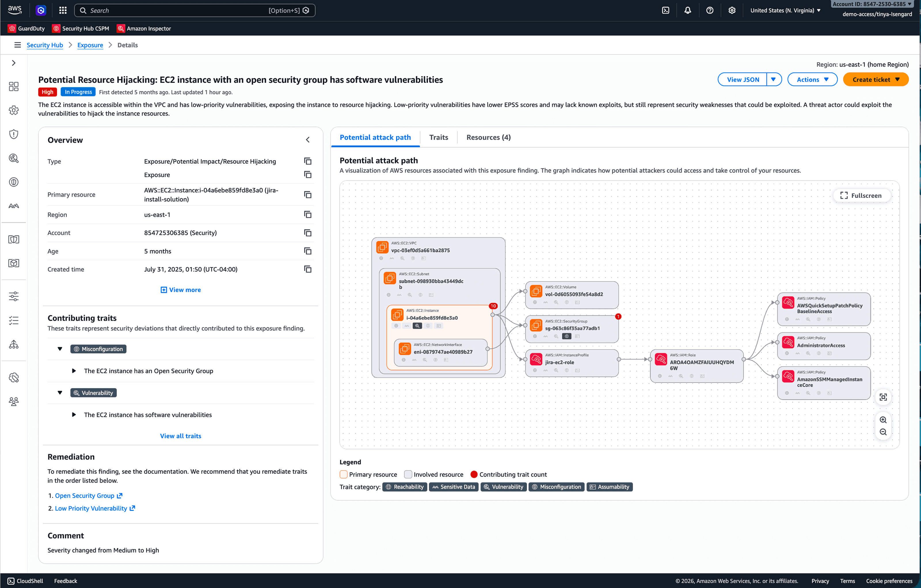Expand the left navigation sidebar
The height and width of the screenshot is (588, 921).
(x=14, y=63)
